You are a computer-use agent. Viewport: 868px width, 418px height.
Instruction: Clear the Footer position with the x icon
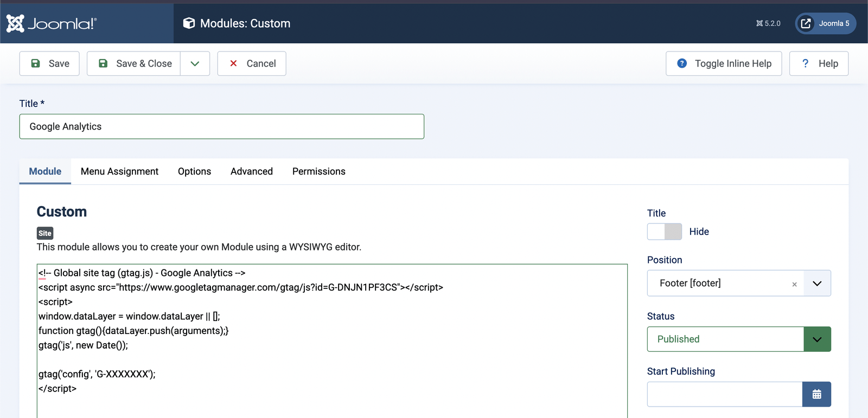coord(794,284)
